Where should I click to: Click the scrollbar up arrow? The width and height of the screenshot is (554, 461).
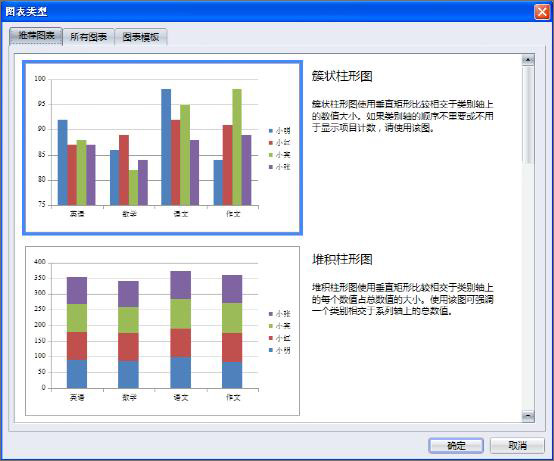click(528, 60)
